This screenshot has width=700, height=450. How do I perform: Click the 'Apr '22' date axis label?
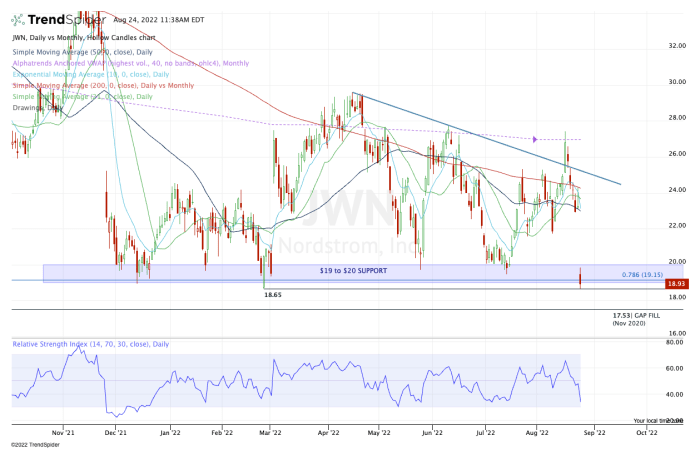[x=328, y=433]
